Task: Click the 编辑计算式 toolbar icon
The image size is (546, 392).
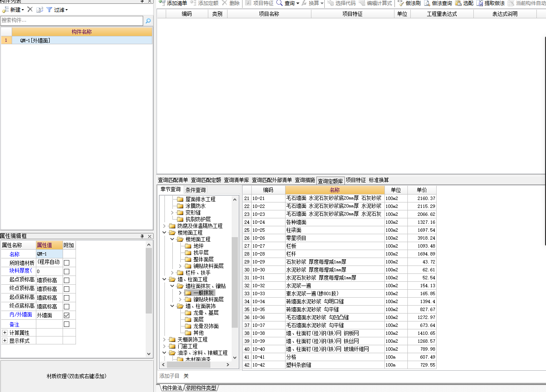Action: click(x=362, y=3)
